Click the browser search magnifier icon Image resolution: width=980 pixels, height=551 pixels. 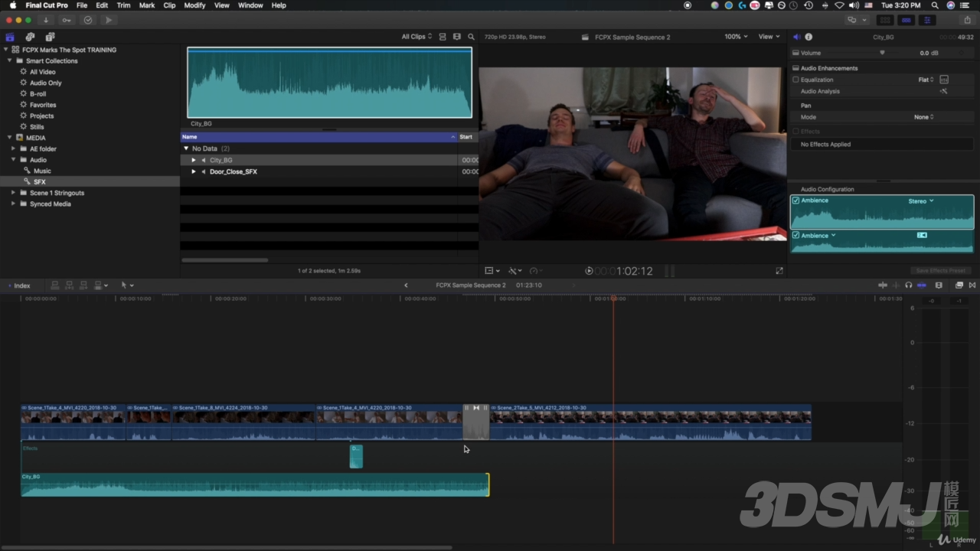(x=472, y=37)
